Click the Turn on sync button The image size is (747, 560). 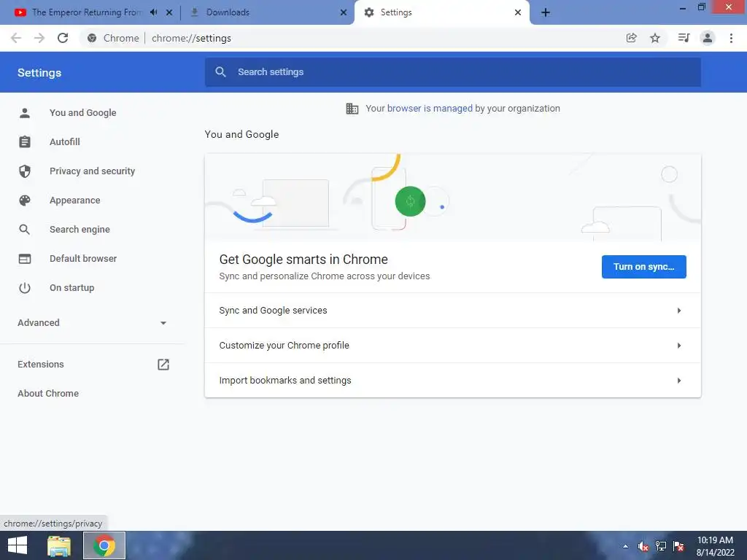[x=643, y=267]
